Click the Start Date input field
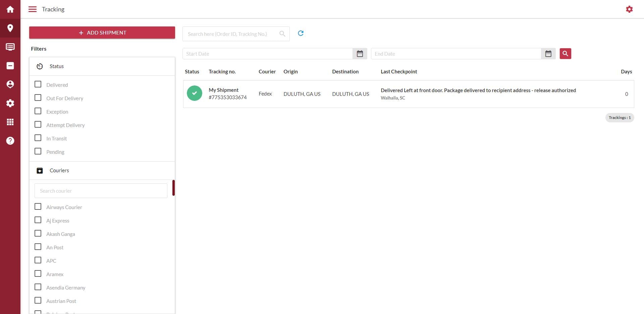The image size is (644, 314). click(x=268, y=54)
